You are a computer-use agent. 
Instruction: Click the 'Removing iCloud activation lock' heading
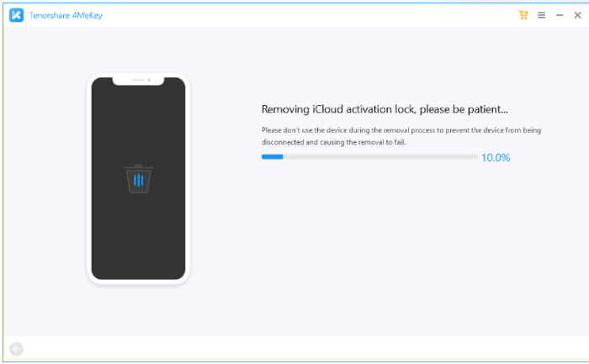[x=385, y=109]
